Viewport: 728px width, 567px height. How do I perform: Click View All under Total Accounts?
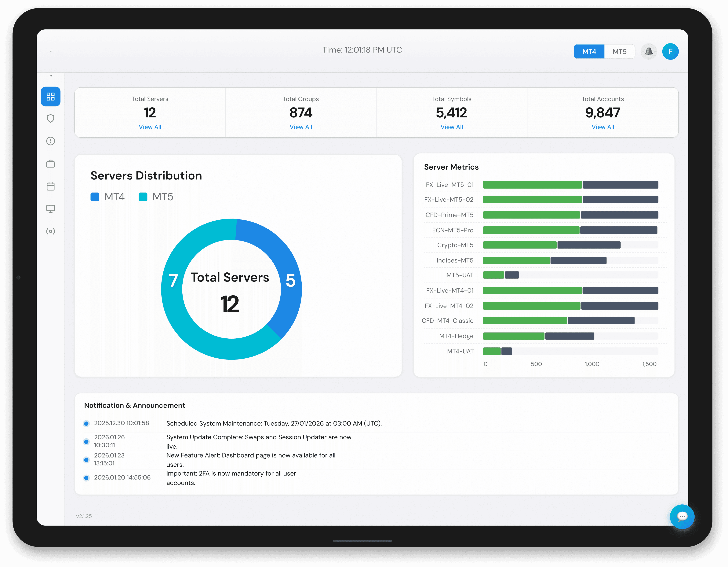click(603, 127)
